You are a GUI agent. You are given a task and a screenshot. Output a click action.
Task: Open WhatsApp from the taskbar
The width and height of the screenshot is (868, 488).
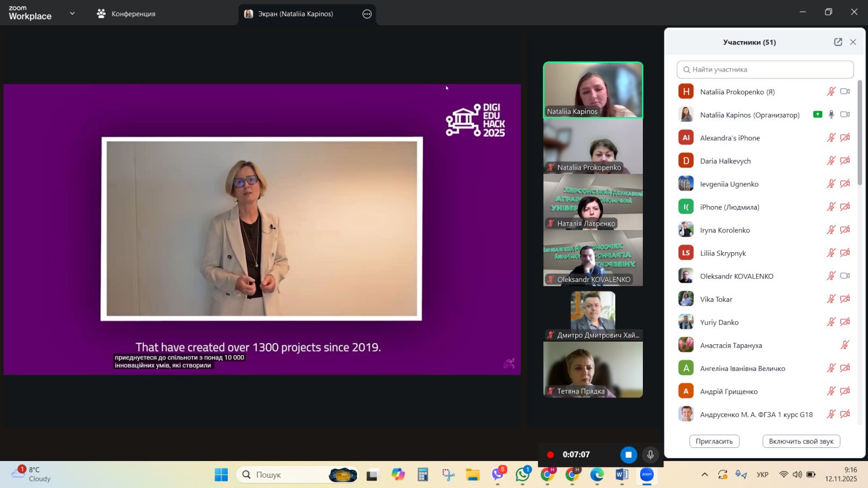[523, 474]
